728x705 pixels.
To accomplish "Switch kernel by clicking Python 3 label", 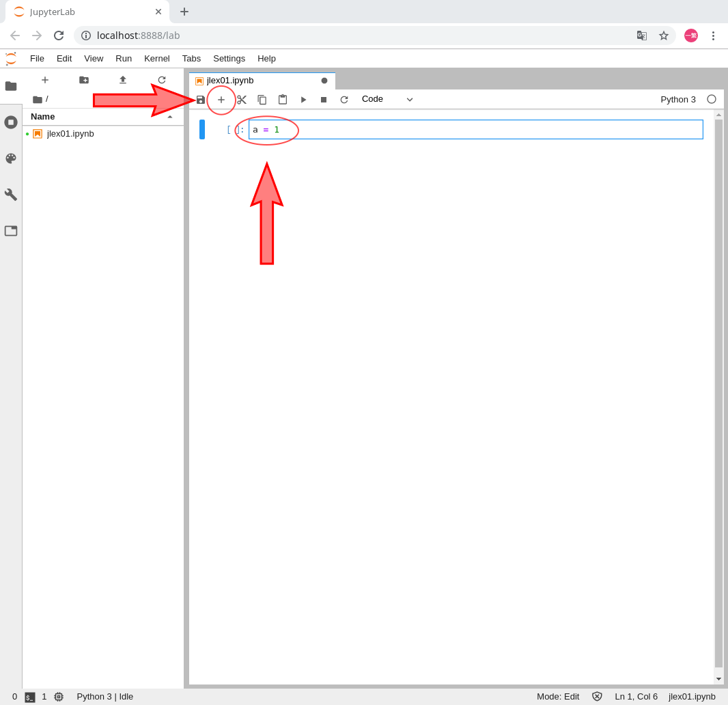I will point(677,100).
